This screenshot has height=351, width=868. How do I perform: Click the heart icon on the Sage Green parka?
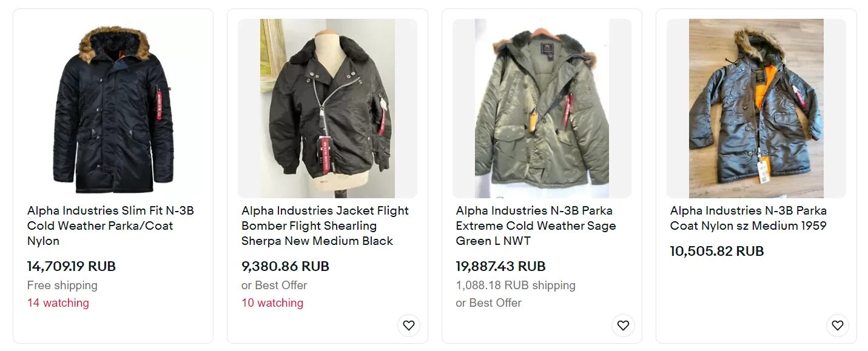pos(623,326)
